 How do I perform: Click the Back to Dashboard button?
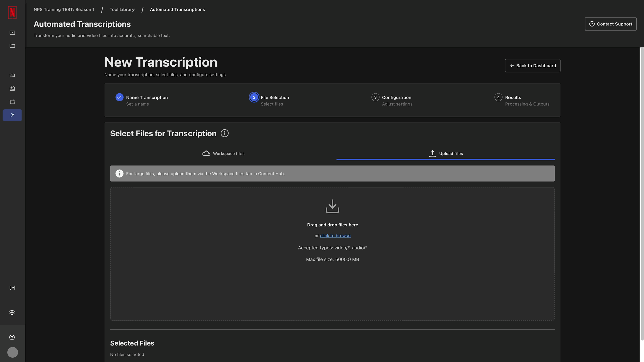pyautogui.click(x=533, y=66)
